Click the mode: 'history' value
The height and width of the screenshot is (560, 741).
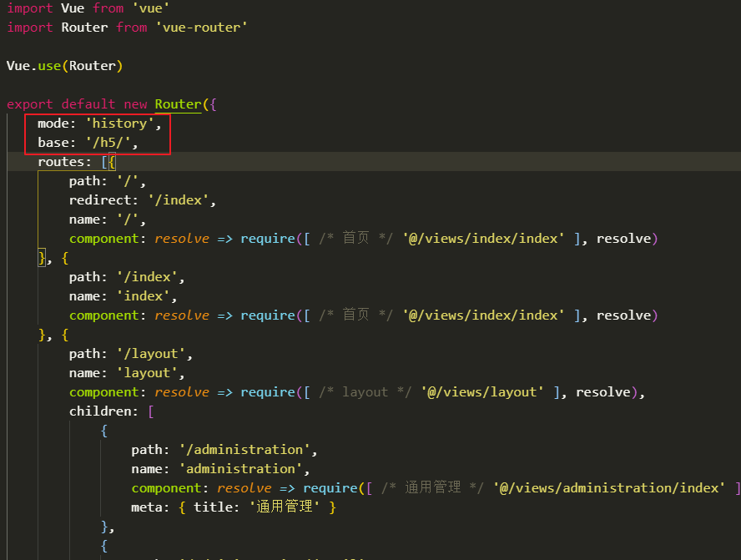coord(119,124)
